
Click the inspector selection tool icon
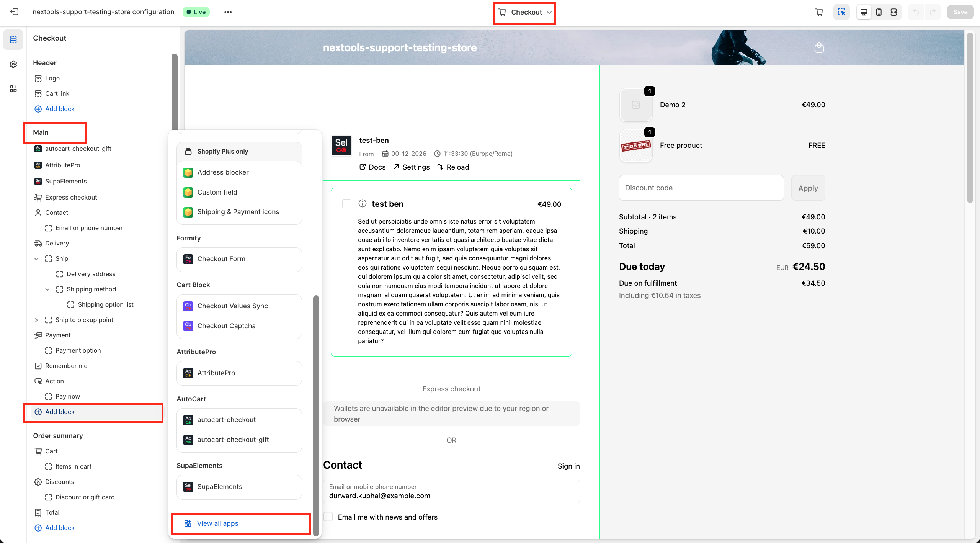(x=841, y=12)
